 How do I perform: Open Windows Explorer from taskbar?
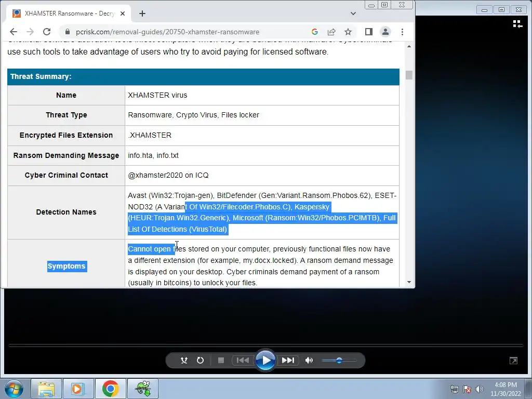tap(46, 389)
